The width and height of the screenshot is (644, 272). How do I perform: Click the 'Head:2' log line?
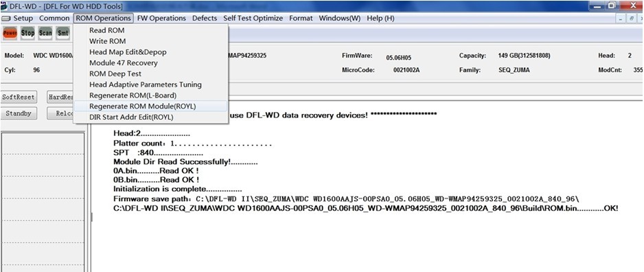pos(152,134)
